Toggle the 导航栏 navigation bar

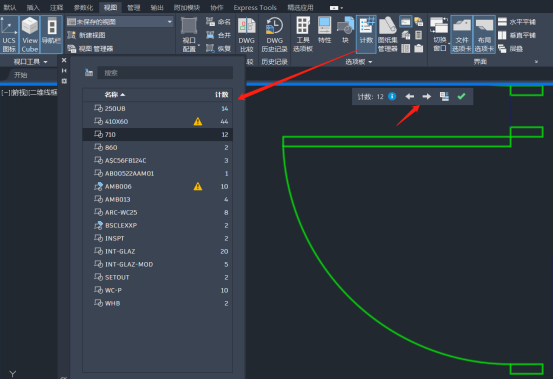click(51, 35)
